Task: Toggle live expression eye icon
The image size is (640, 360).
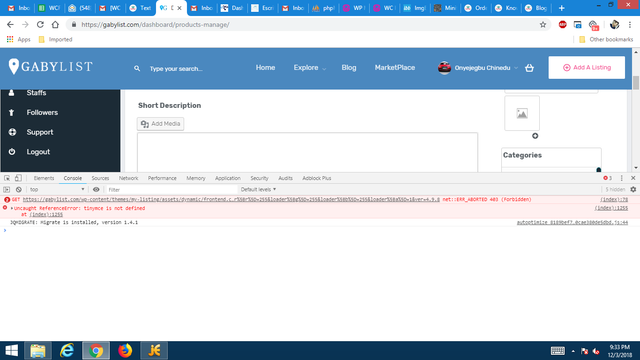Action: tap(96, 189)
